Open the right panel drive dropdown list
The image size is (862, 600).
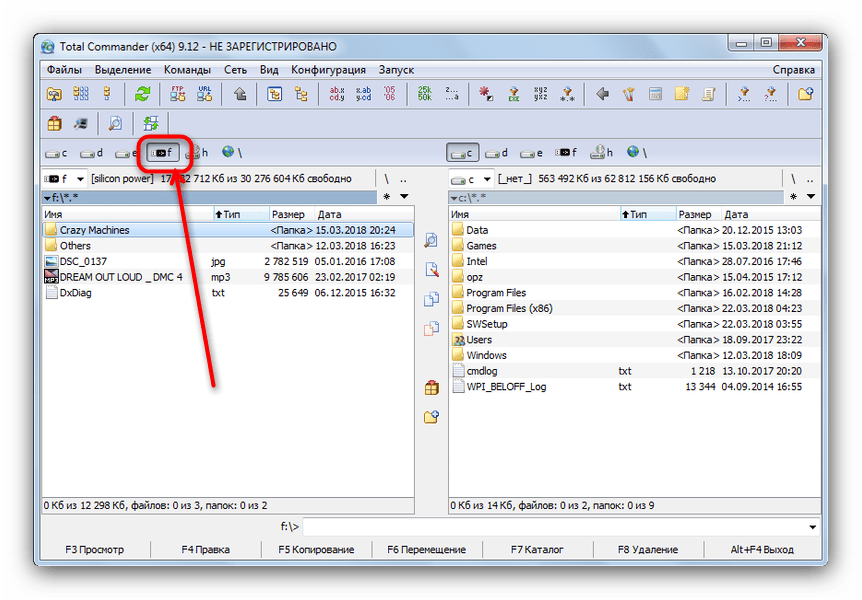(468, 180)
